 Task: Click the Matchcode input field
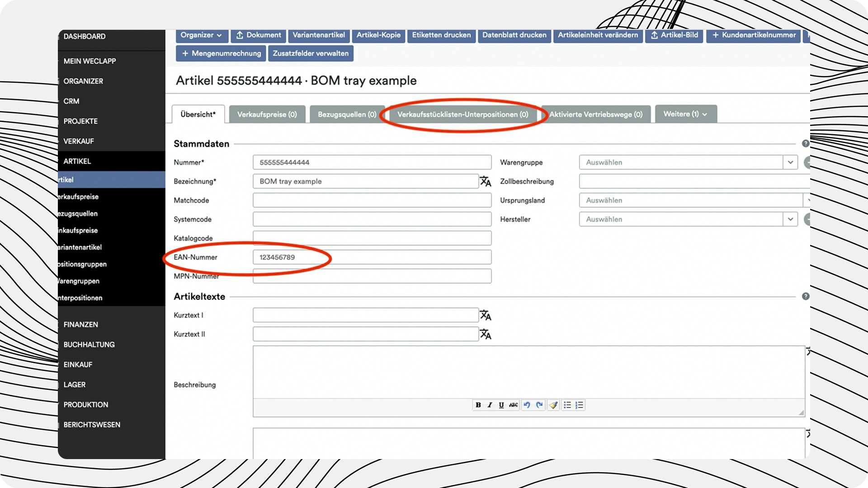(372, 200)
